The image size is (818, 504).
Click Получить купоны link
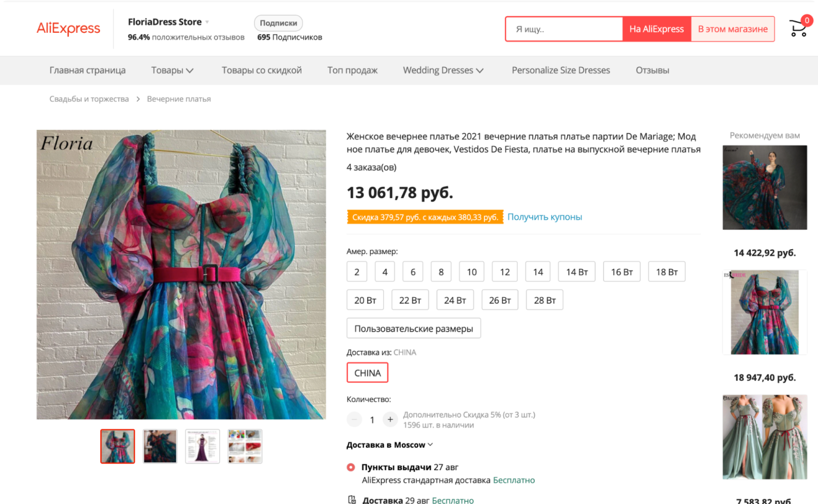(x=544, y=217)
